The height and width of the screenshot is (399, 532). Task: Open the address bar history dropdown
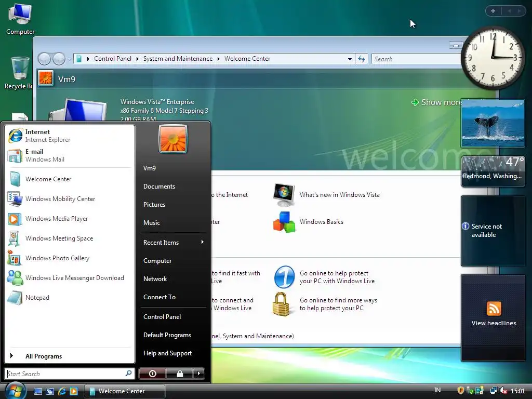coord(350,59)
